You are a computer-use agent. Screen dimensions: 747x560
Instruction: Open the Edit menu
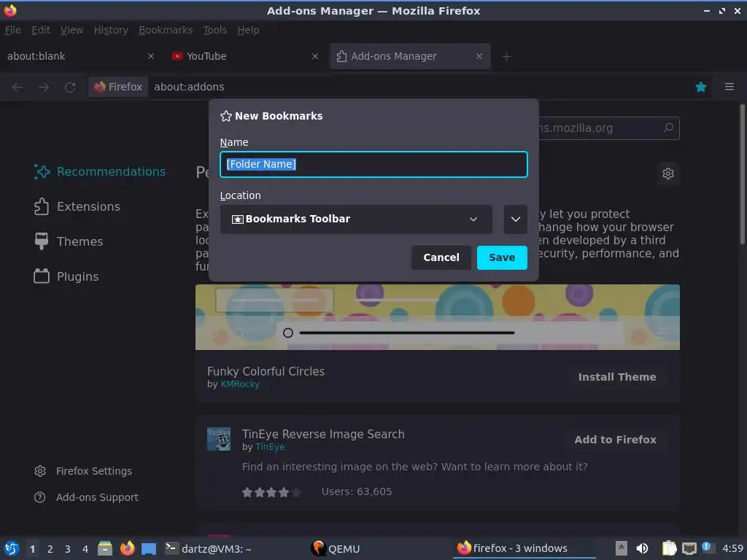pyautogui.click(x=41, y=30)
